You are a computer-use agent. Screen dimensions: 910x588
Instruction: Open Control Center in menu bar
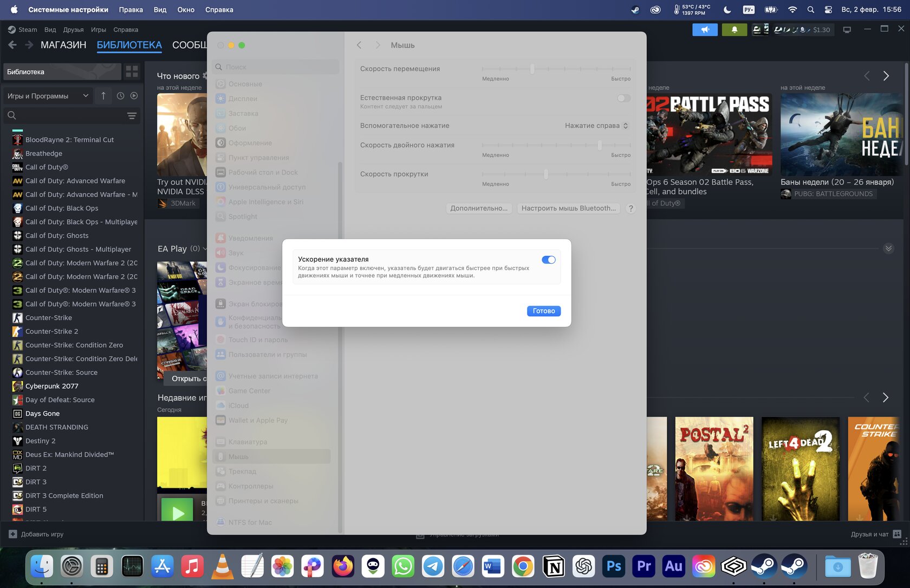(x=828, y=10)
